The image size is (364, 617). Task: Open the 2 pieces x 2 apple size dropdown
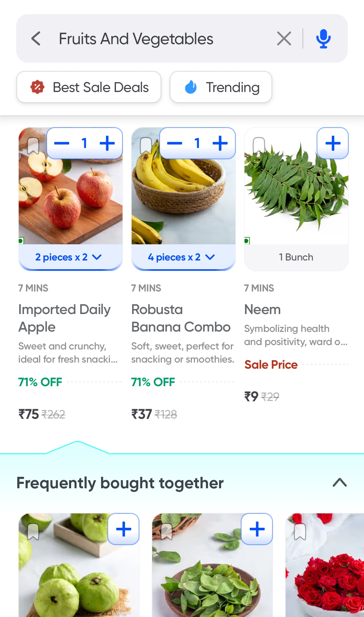point(69,257)
